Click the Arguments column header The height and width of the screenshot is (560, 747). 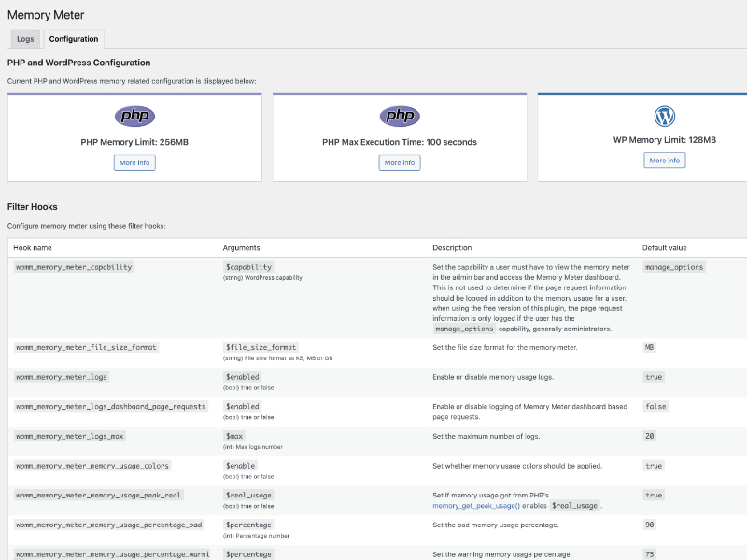click(242, 248)
